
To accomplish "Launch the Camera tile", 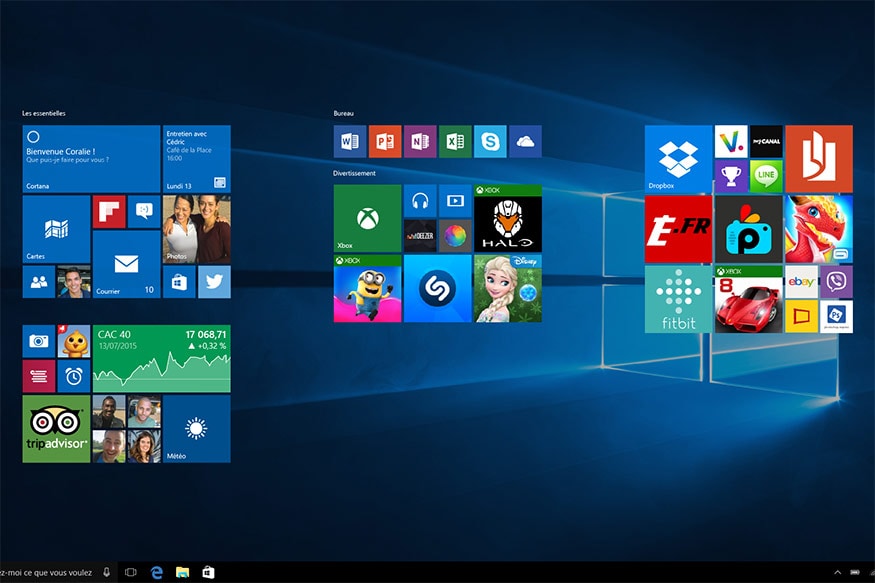I will tap(39, 341).
